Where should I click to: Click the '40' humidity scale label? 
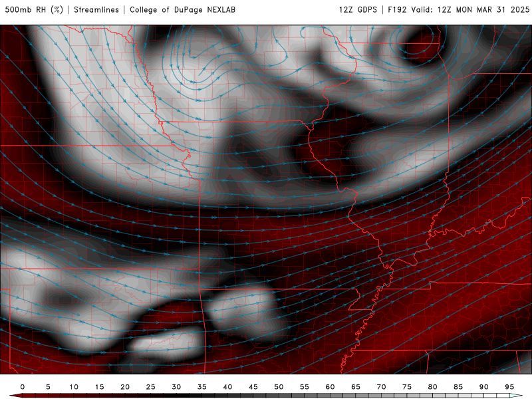(227, 387)
